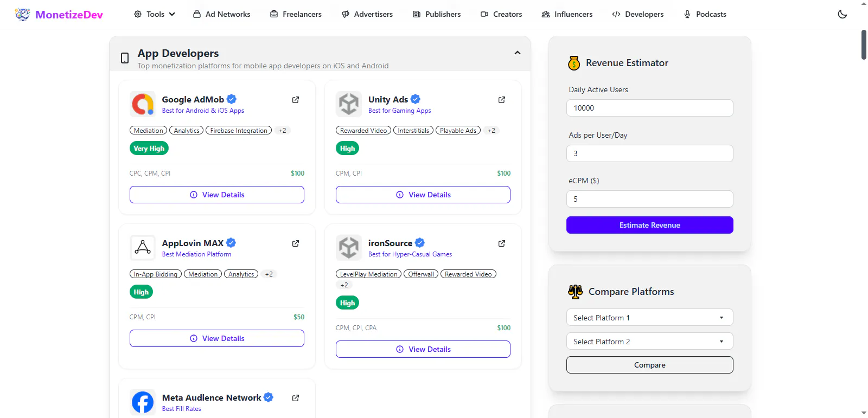Open AppLovin MAX external link
The height and width of the screenshot is (418, 868).
click(296, 243)
